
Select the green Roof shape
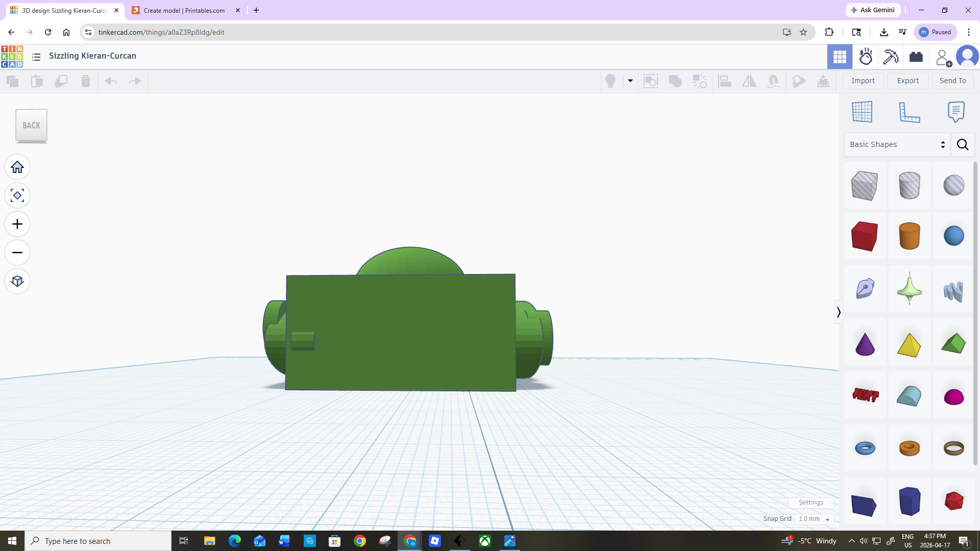(x=953, y=343)
